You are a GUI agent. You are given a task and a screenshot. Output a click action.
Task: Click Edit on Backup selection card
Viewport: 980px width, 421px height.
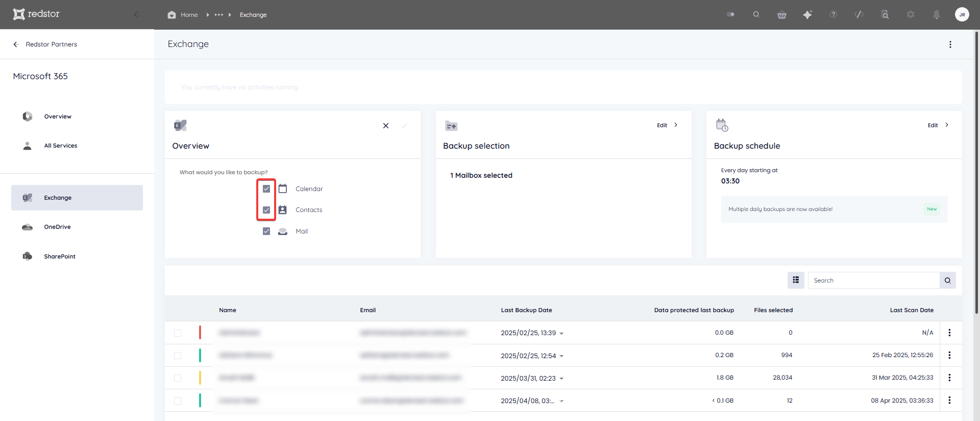click(662, 125)
